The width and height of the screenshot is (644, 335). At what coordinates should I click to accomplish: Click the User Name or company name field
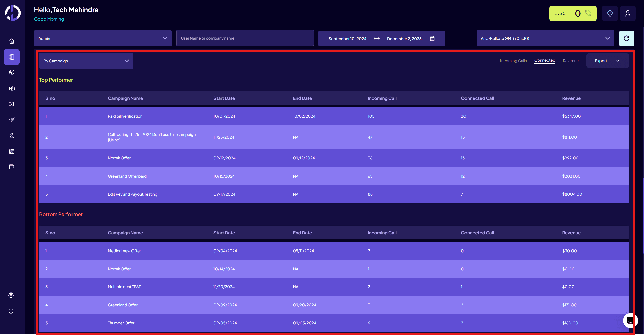point(245,38)
